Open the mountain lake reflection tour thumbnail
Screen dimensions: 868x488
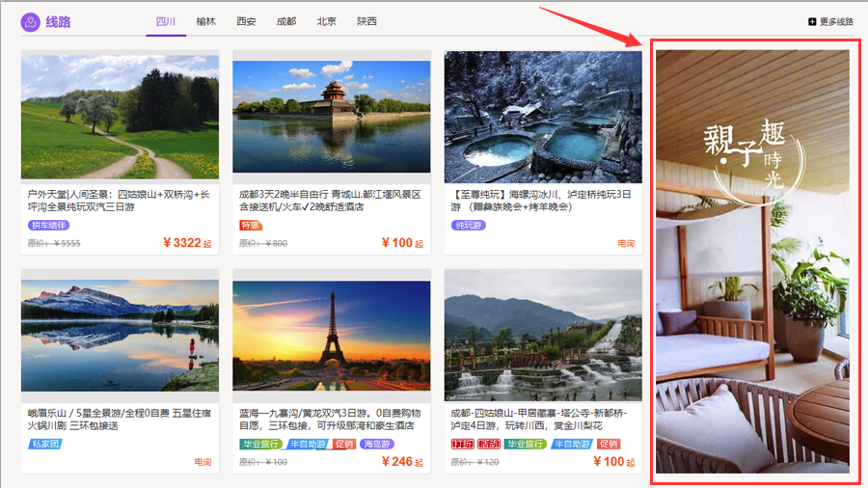tap(120, 334)
